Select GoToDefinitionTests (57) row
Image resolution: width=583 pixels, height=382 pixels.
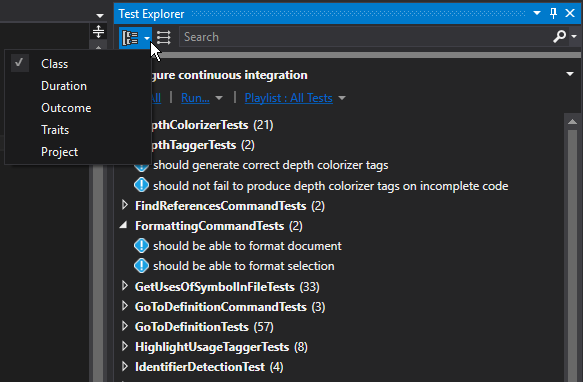coord(204,327)
